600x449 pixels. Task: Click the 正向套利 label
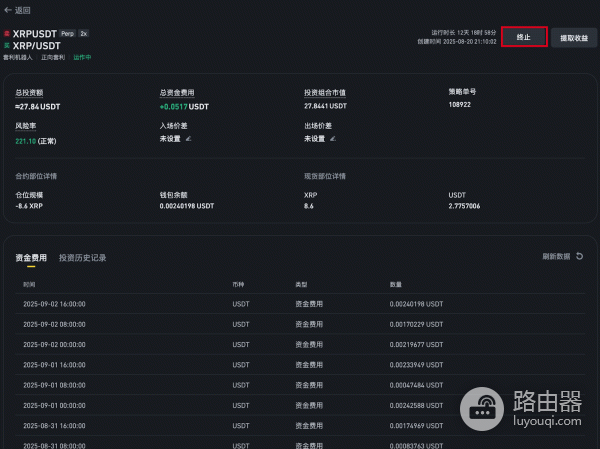coord(53,57)
